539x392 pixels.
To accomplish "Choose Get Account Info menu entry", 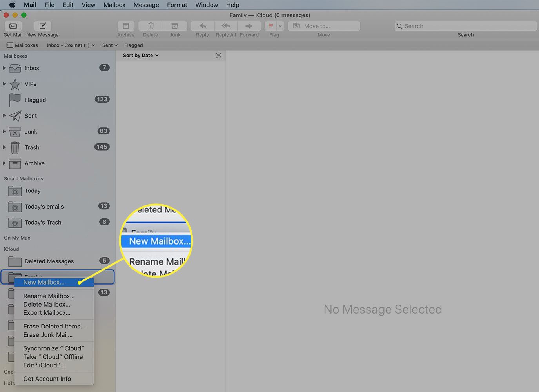I will point(54,379).
